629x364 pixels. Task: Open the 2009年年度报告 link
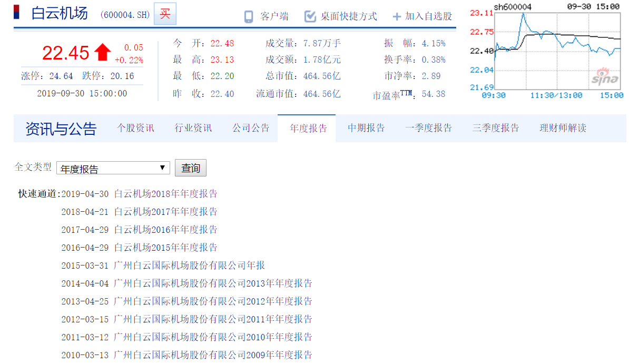point(213,355)
